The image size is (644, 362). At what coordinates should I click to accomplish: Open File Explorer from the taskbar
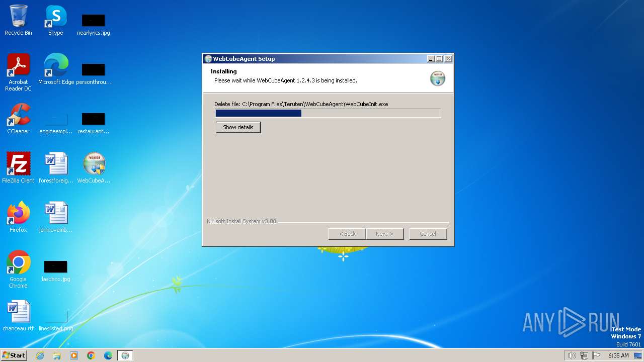[57, 355]
